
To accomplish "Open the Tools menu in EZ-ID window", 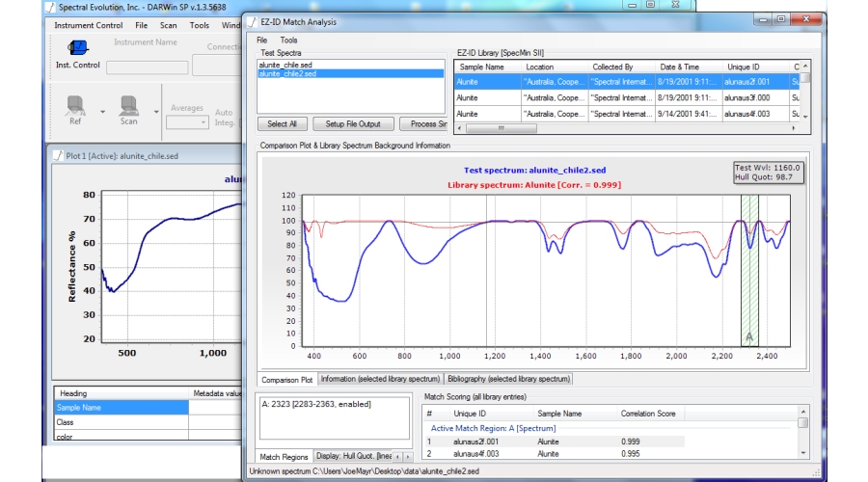I will coord(288,40).
